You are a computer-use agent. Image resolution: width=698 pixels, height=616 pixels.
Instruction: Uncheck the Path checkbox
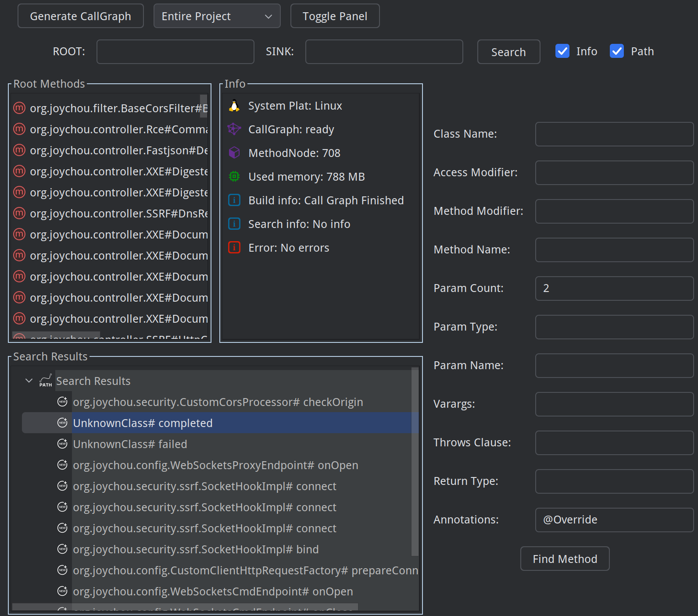[x=617, y=51]
